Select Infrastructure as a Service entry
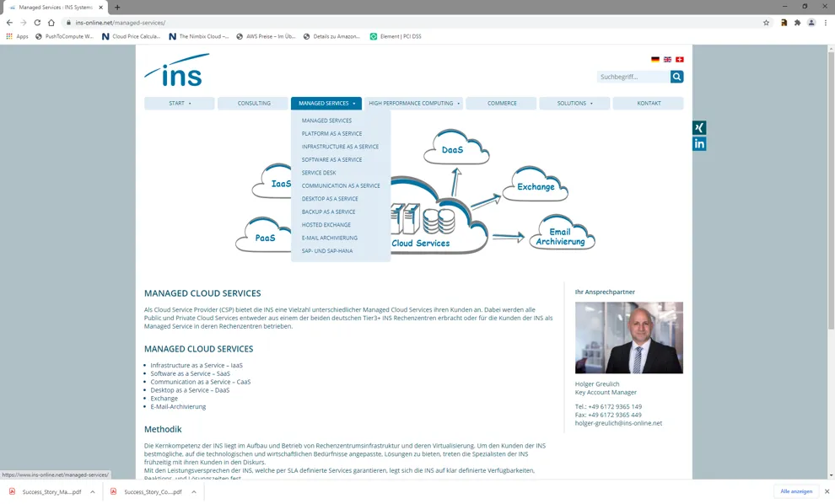Image resolution: width=835 pixels, height=504 pixels. click(x=340, y=147)
